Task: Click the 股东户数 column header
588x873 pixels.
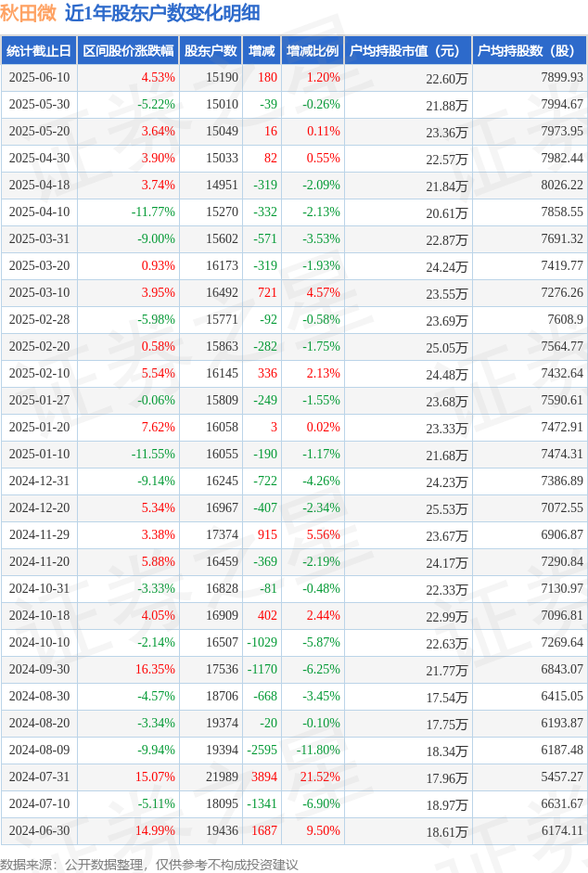Action: pyautogui.click(x=211, y=51)
